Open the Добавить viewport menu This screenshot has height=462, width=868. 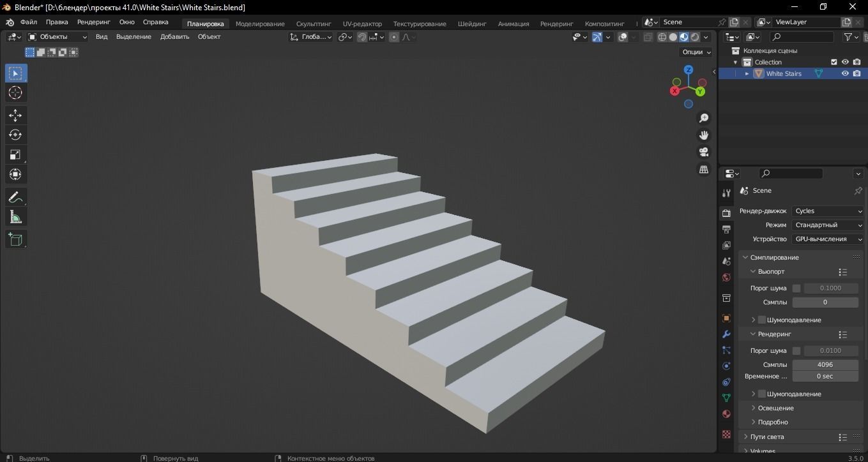(174, 37)
